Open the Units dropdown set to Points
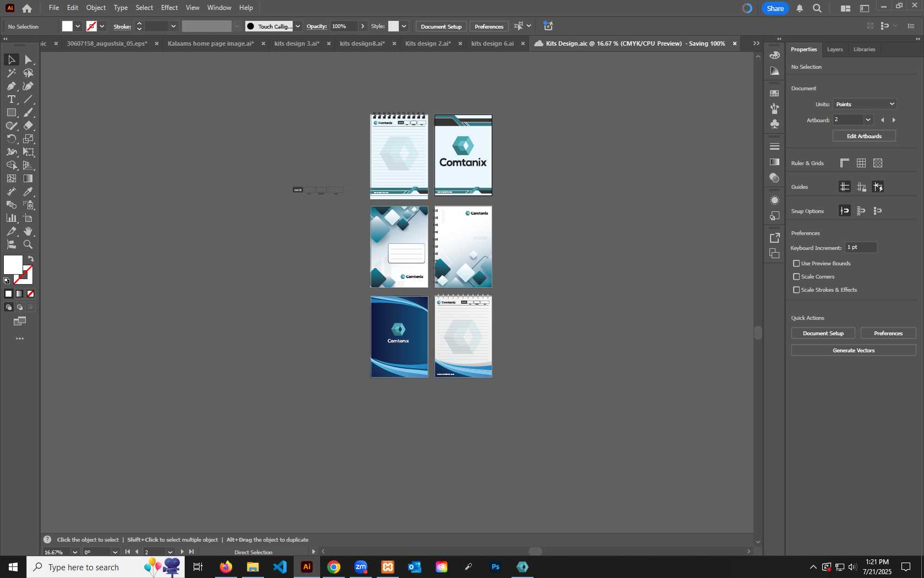This screenshot has height=578, width=924. coord(865,104)
